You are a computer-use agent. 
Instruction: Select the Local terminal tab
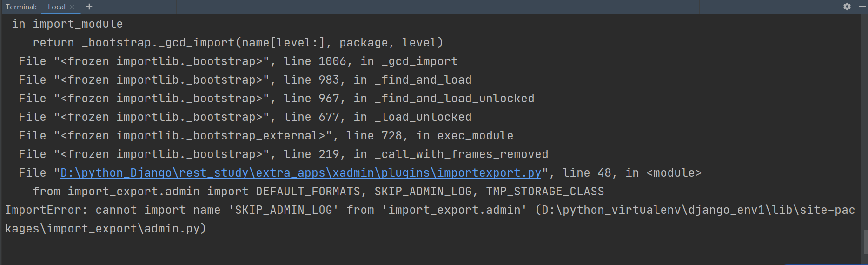(x=56, y=7)
